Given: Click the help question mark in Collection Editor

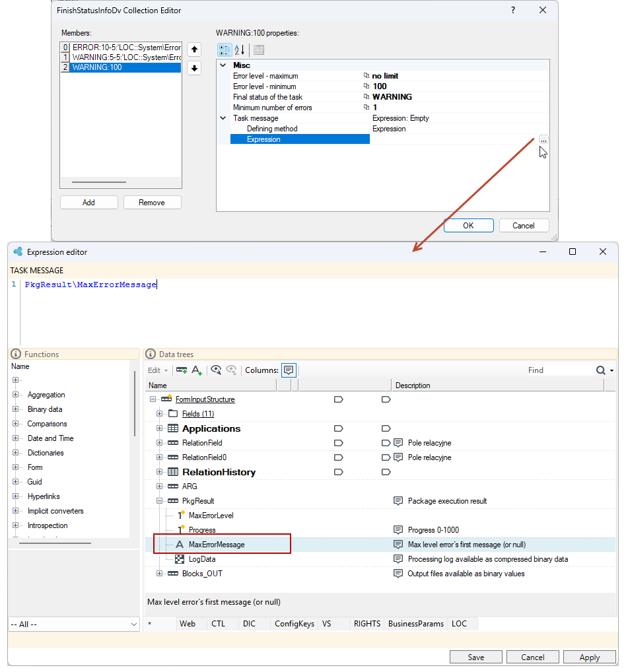Looking at the screenshot, I should coord(513,10).
